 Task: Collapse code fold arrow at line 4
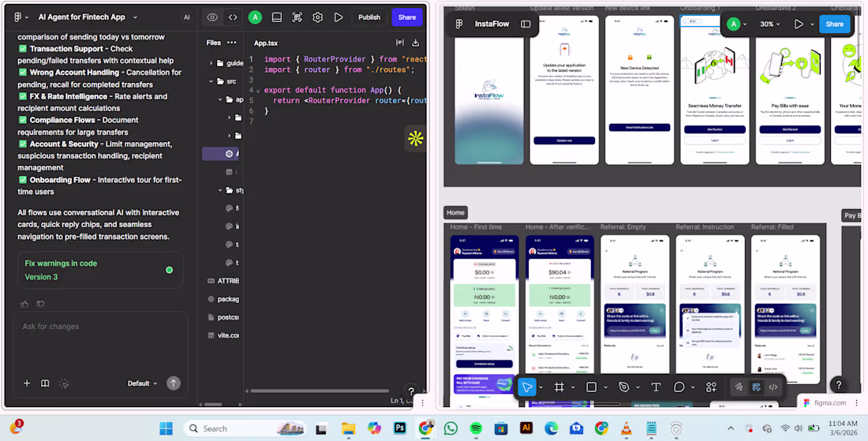pyautogui.click(x=258, y=90)
